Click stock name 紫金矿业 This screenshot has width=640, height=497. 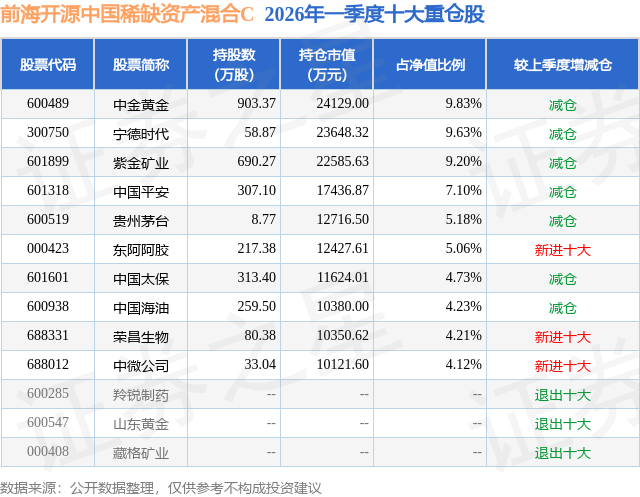pos(141,163)
